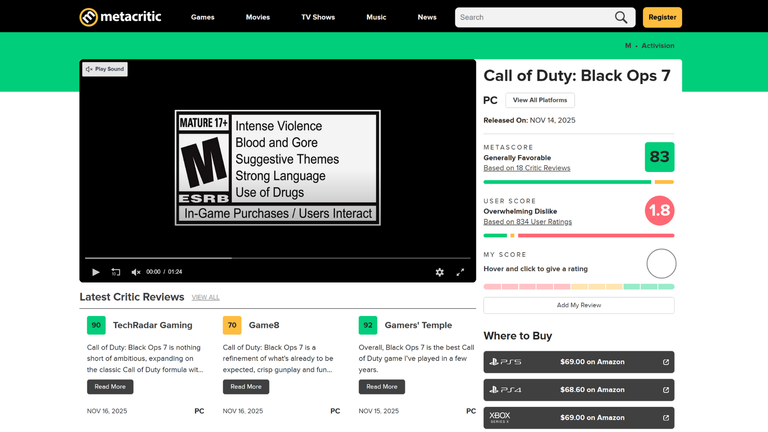Click Game8's 70 score badge
This screenshot has width=768, height=432.
pyautogui.click(x=232, y=325)
